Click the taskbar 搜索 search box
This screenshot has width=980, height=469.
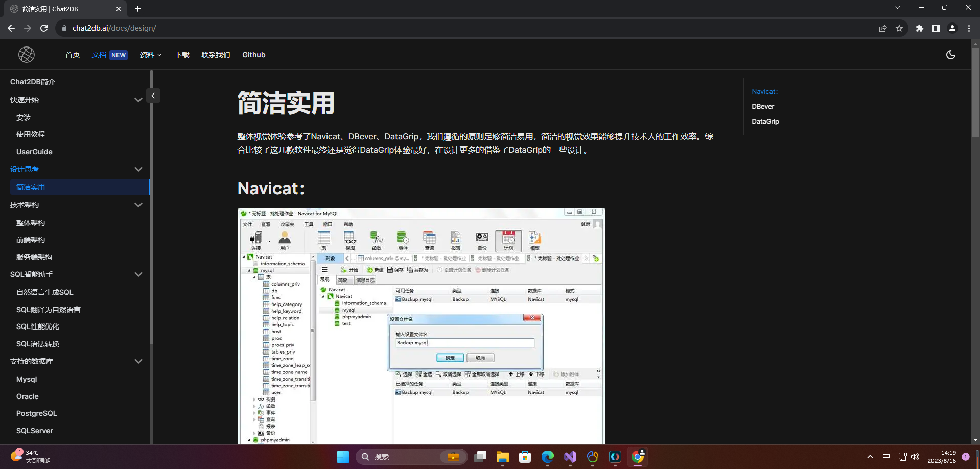click(x=412, y=457)
